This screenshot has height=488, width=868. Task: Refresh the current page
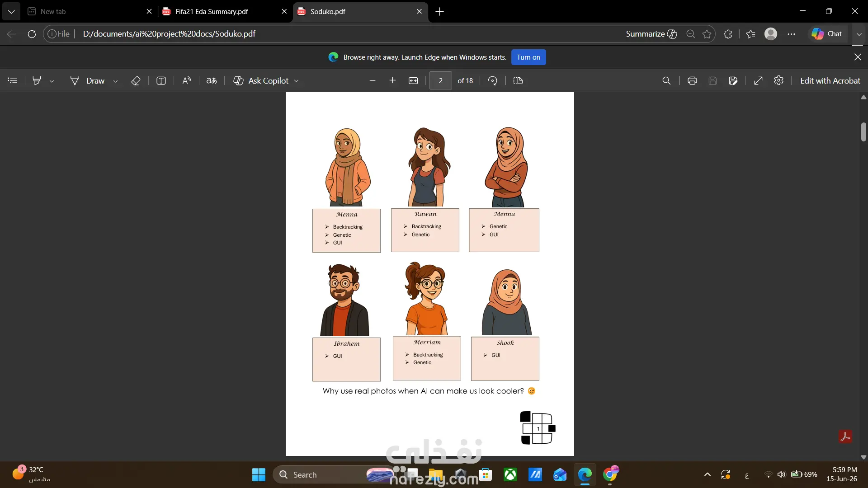(x=32, y=34)
